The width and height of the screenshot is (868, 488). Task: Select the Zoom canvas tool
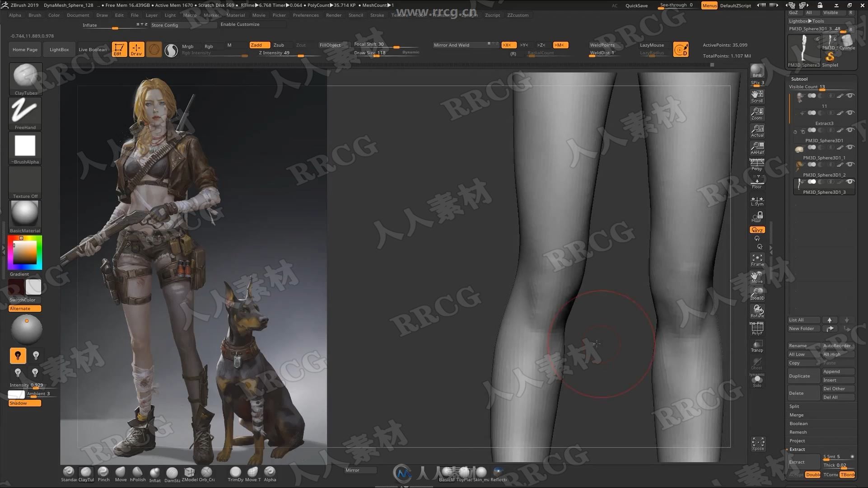(x=757, y=113)
